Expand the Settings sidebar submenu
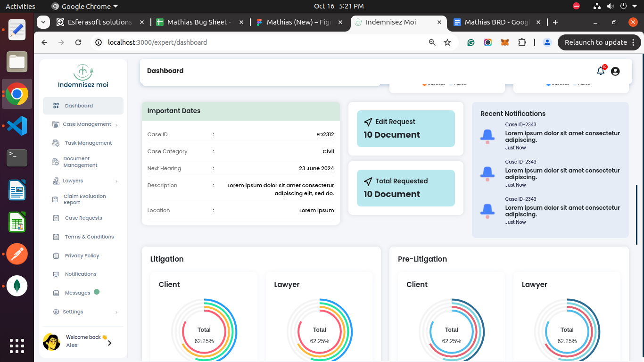This screenshot has height=362, width=644. 116,312
